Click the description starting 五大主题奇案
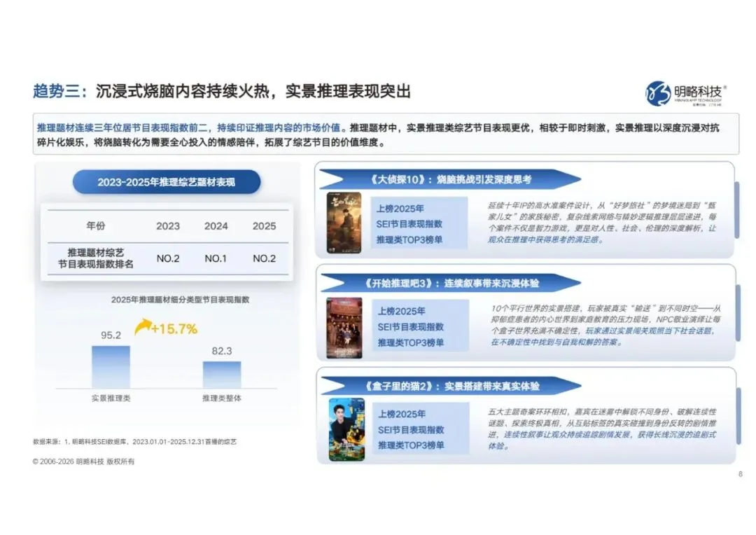 (x=602, y=429)
